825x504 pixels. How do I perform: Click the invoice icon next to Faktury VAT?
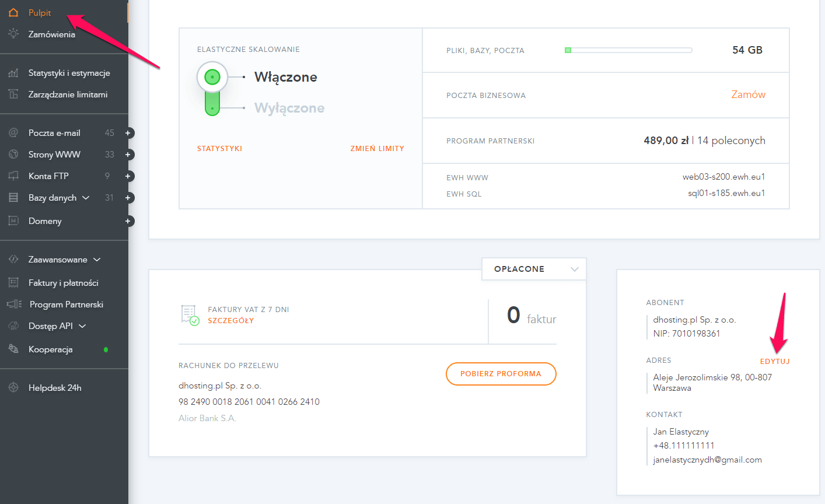[x=190, y=314]
